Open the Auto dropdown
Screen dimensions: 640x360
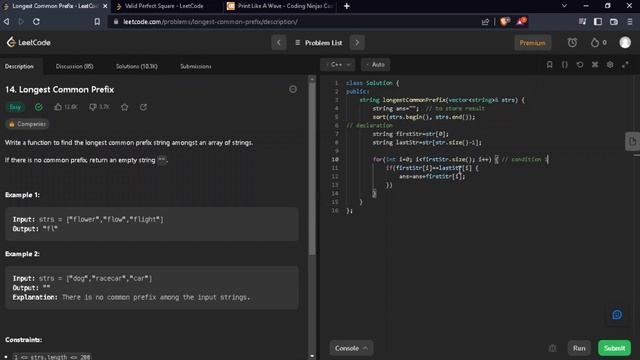click(x=376, y=64)
